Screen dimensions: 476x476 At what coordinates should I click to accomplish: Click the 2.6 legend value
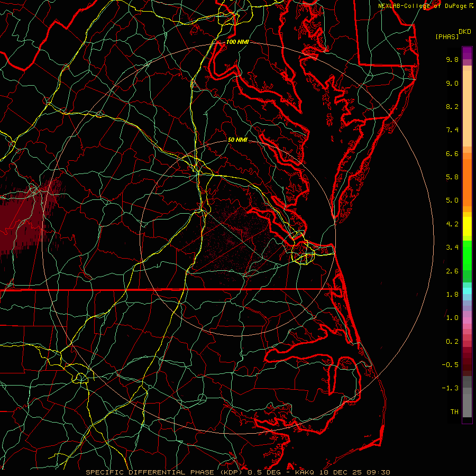point(452,271)
